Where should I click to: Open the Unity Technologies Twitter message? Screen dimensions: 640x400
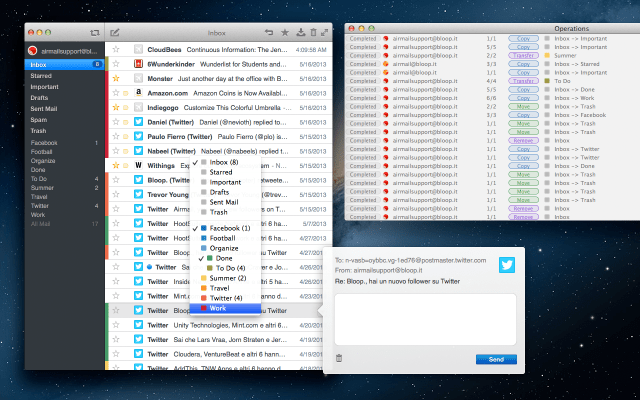(219, 325)
